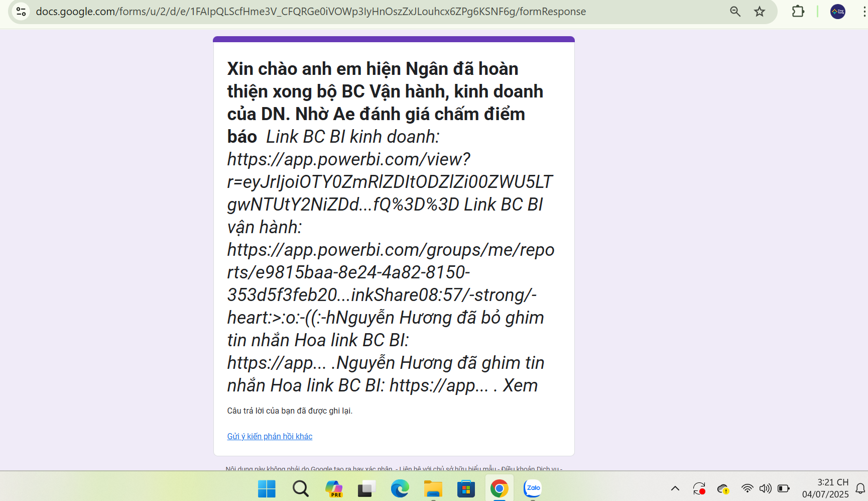
Task: Click the Google Forms URL in address bar
Action: [310, 12]
